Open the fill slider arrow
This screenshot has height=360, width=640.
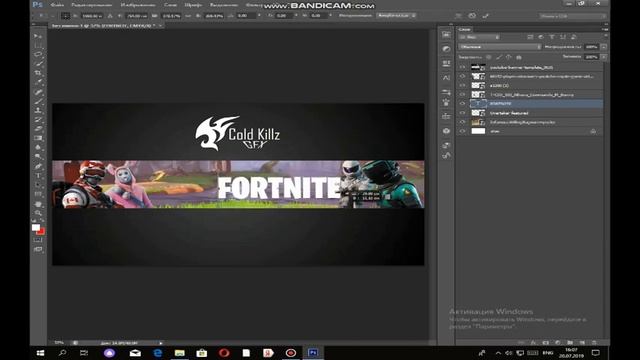(604, 57)
